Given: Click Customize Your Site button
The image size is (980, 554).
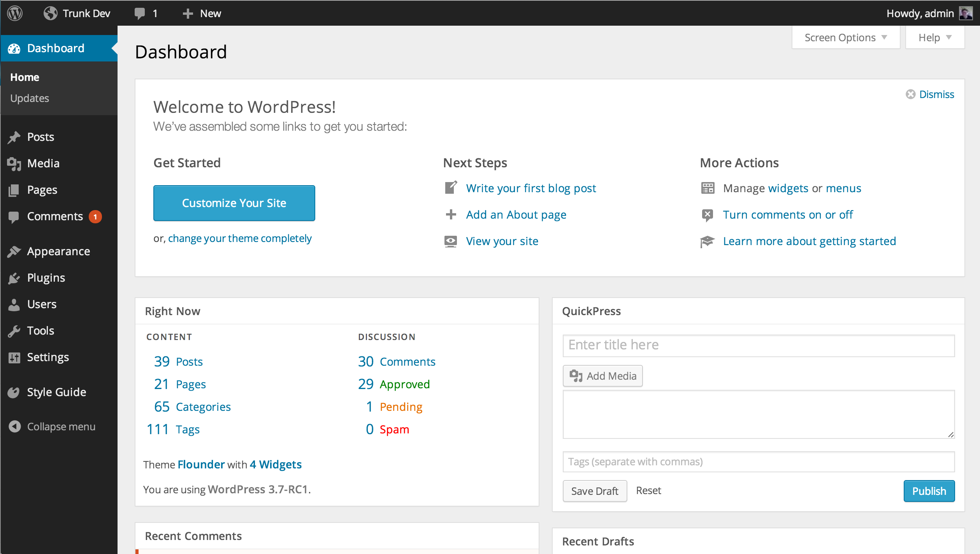Looking at the screenshot, I should tap(234, 203).
